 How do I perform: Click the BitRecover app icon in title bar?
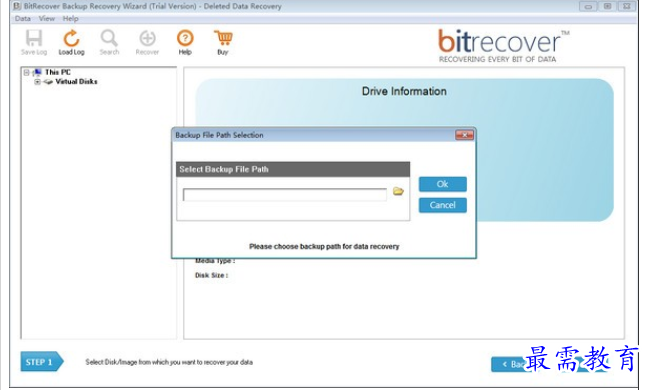click(17, 6)
